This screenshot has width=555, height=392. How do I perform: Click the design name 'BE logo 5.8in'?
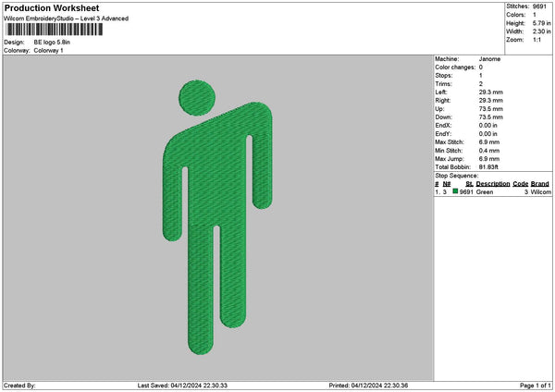tap(52, 43)
